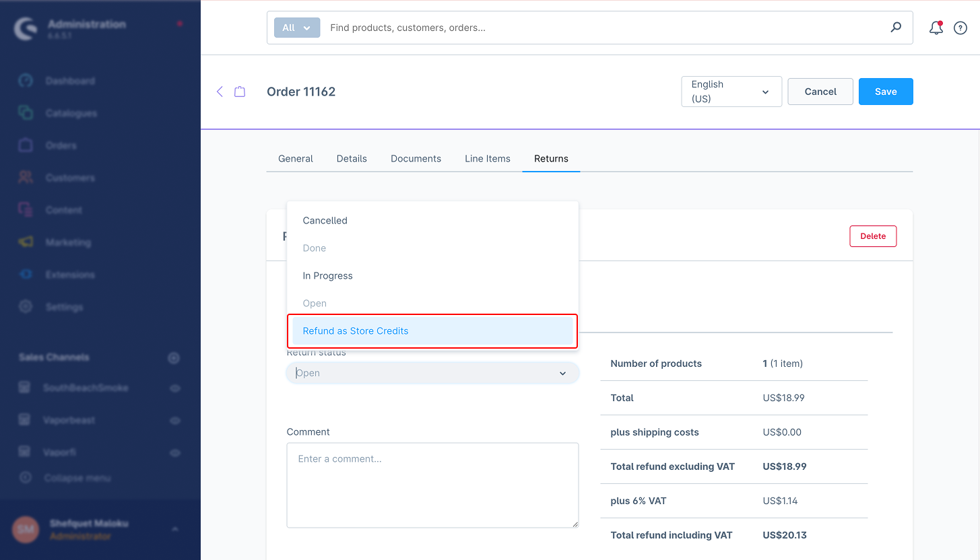Collapse the Return status dropdown chevron
The image size is (980, 560).
(x=562, y=374)
